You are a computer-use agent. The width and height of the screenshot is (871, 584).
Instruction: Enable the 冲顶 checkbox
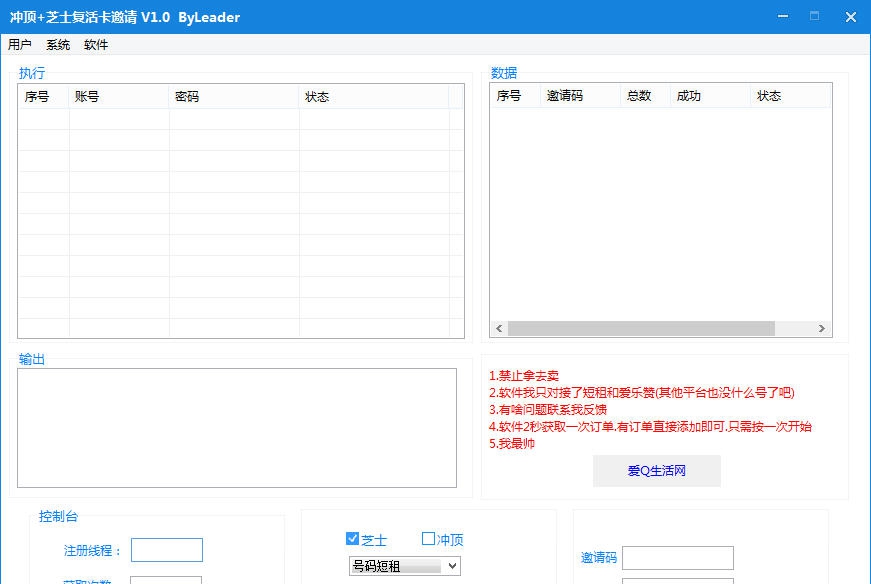427,538
